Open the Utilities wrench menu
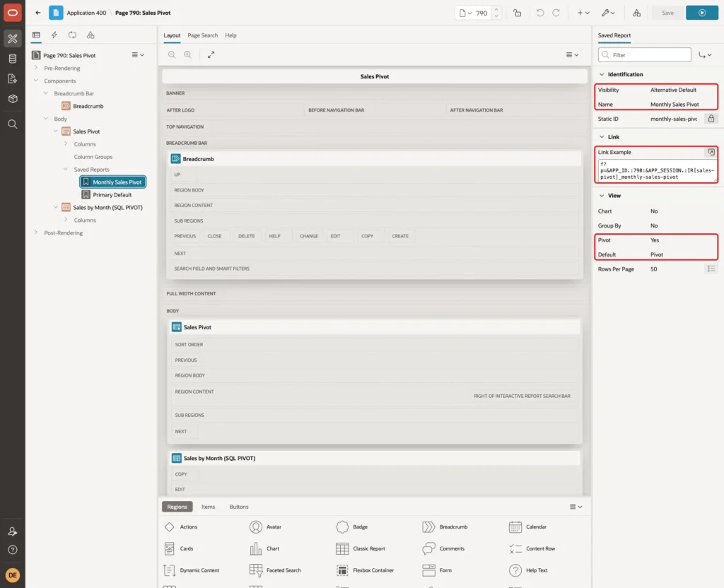Image resolution: width=724 pixels, height=588 pixels. click(x=608, y=13)
